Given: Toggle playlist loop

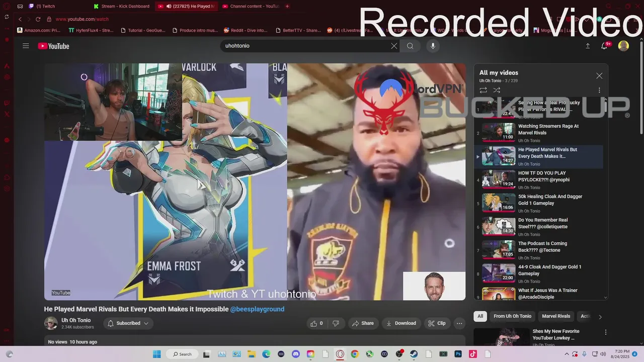Looking at the screenshot, I should click(483, 90).
